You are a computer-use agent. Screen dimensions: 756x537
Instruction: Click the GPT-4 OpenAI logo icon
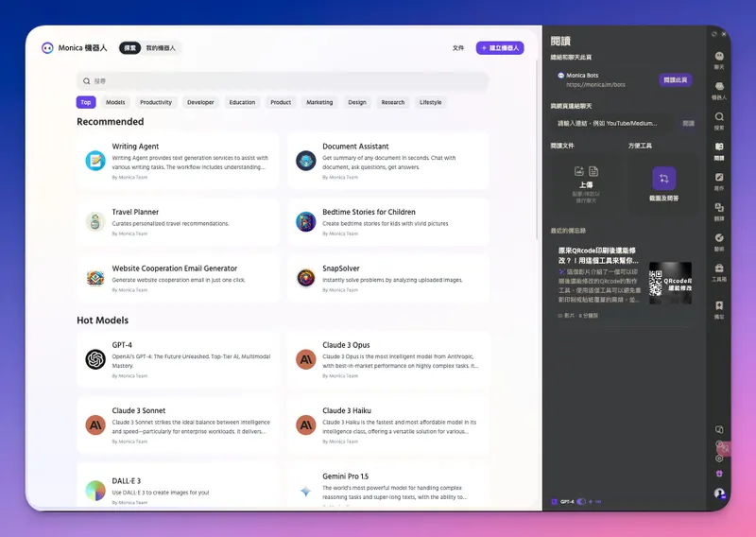(95, 359)
